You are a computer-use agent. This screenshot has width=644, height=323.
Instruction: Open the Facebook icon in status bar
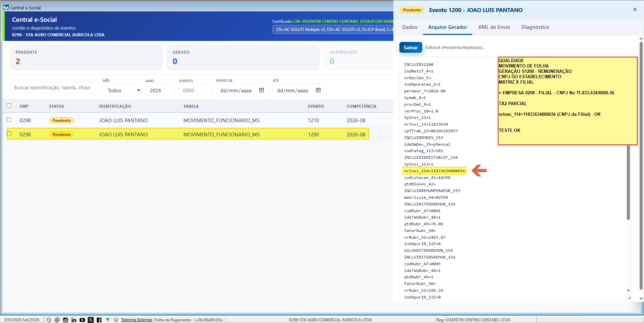(99, 320)
